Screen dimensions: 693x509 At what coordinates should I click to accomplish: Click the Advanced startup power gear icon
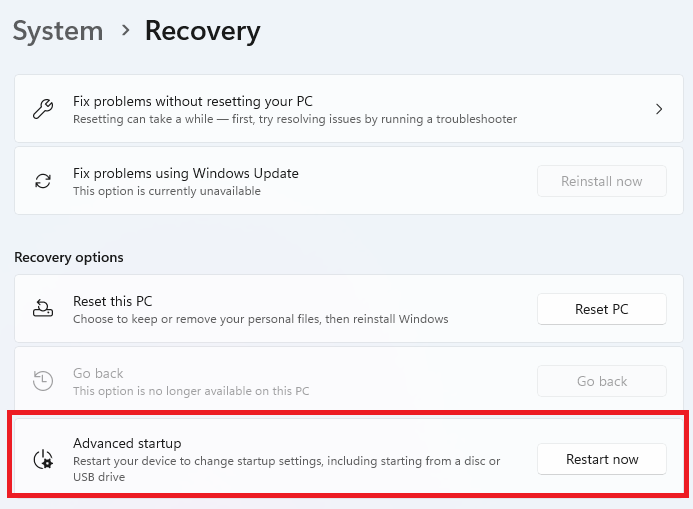coord(43,459)
